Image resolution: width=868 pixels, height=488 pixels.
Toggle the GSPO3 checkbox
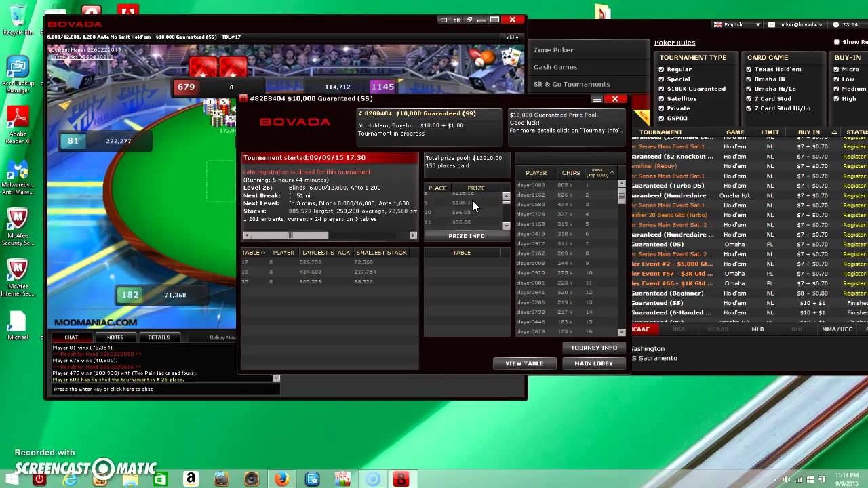pyautogui.click(x=662, y=118)
